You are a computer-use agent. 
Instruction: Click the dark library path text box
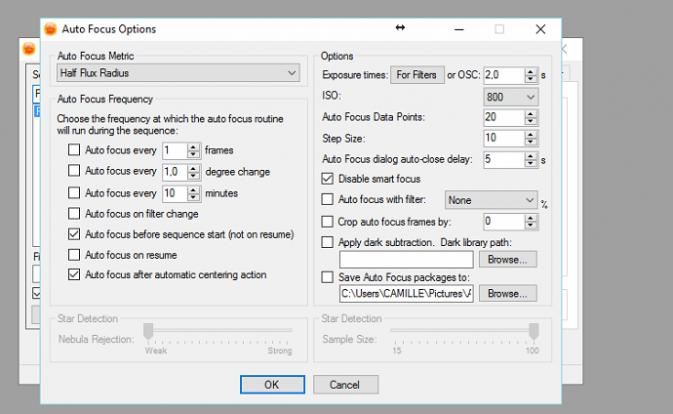pos(406,260)
